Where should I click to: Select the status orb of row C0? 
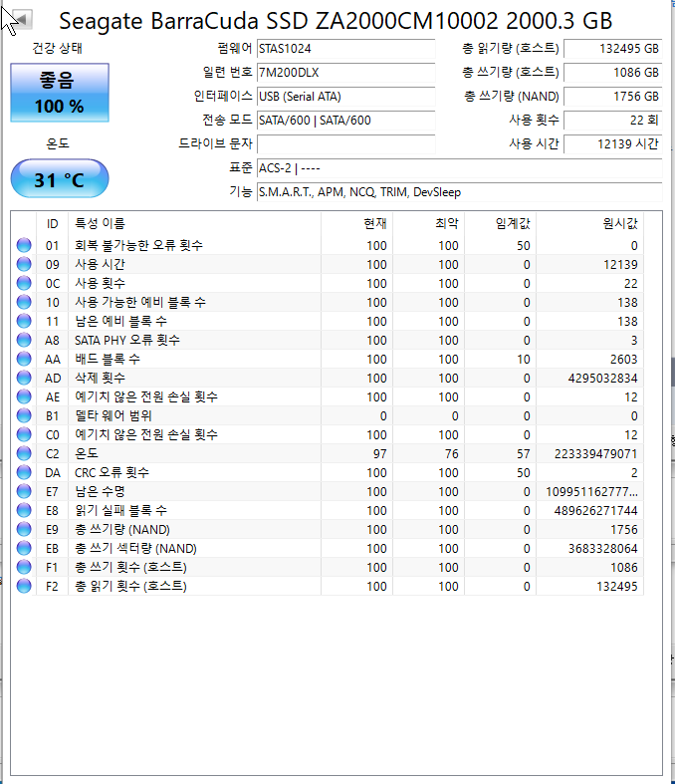(x=24, y=434)
